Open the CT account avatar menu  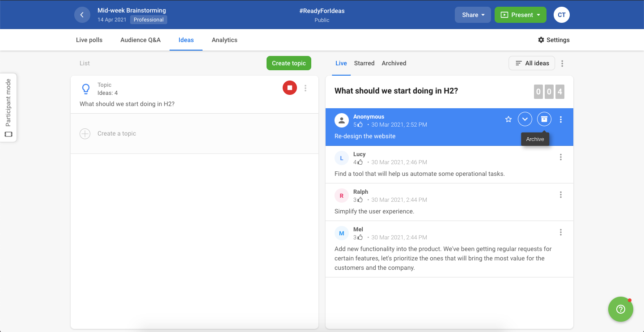point(562,15)
